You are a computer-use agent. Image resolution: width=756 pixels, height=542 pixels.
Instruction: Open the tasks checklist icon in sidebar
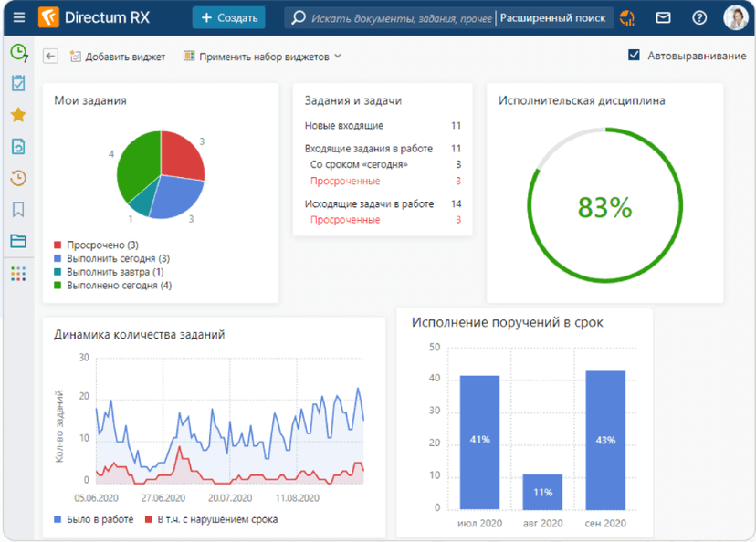17,84
